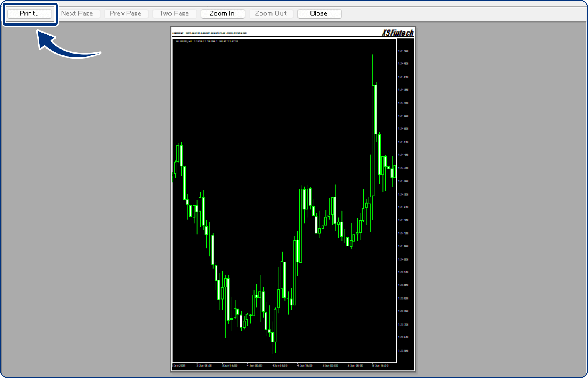The image size is (588, 378).
Task: Go back with Prev Page
Action: click(x=125, y=13)
